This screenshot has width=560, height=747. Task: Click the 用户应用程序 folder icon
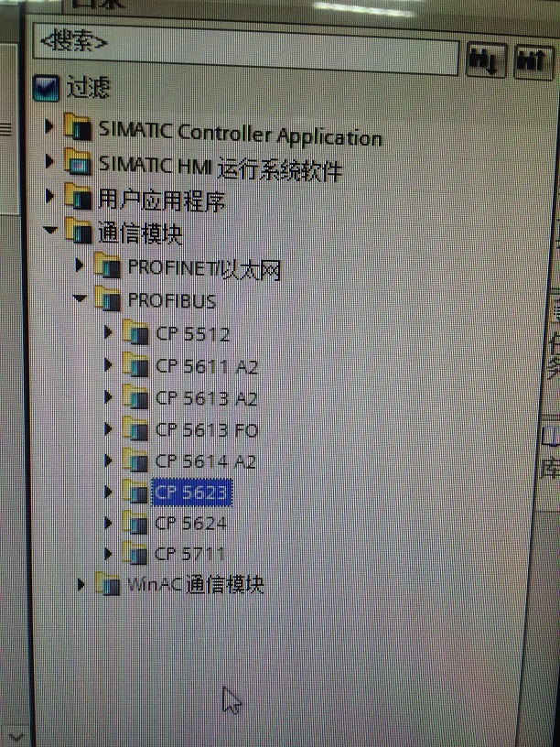point(78,196)
